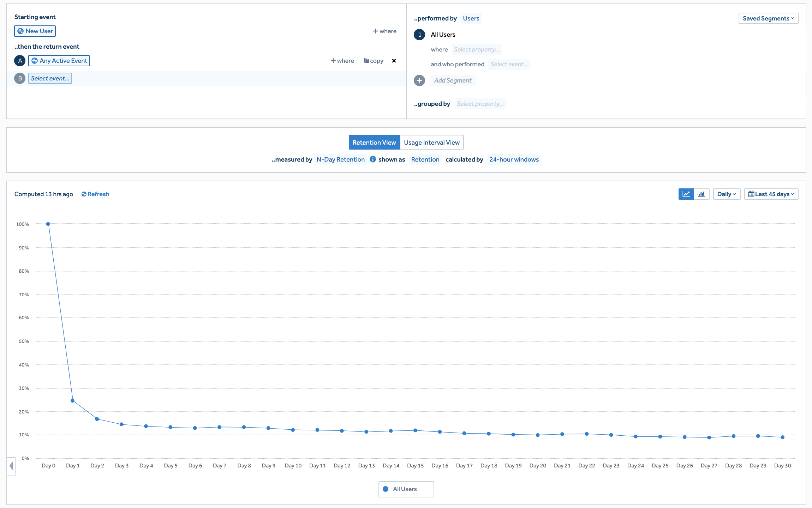
Task: Remove return event A with X icon
Action: (x=394, y=61)
